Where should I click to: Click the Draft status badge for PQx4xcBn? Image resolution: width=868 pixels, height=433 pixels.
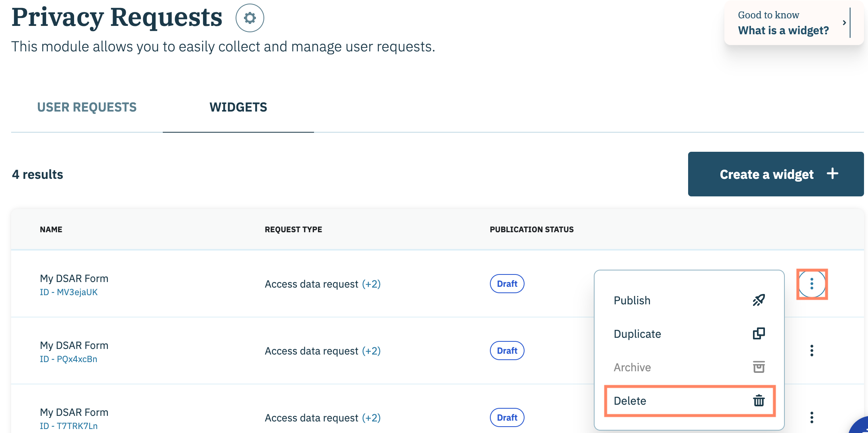[x=507, y=351]
